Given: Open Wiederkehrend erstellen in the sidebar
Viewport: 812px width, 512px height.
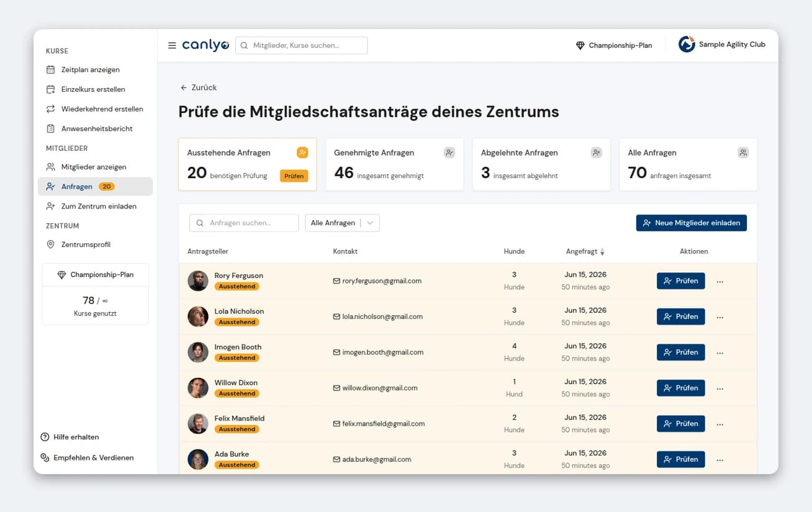Looking at the screenshot, I should 95,109.
